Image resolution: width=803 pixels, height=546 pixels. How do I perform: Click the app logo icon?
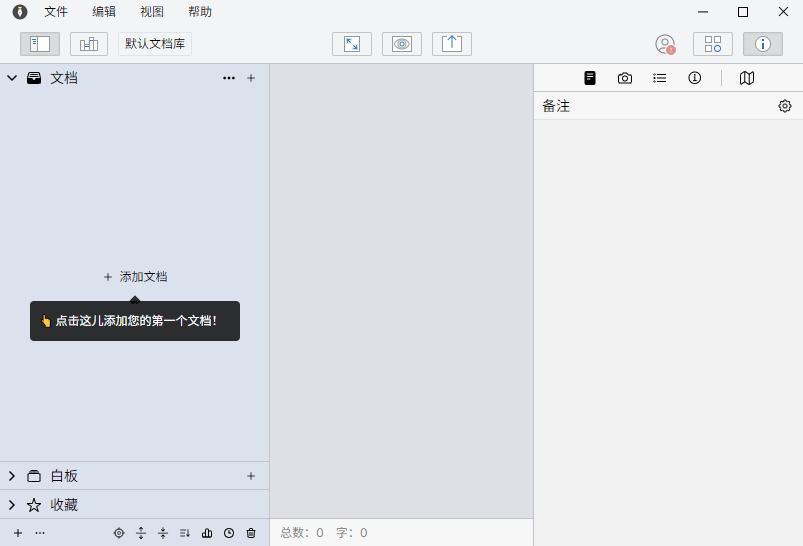coord(20,12)
